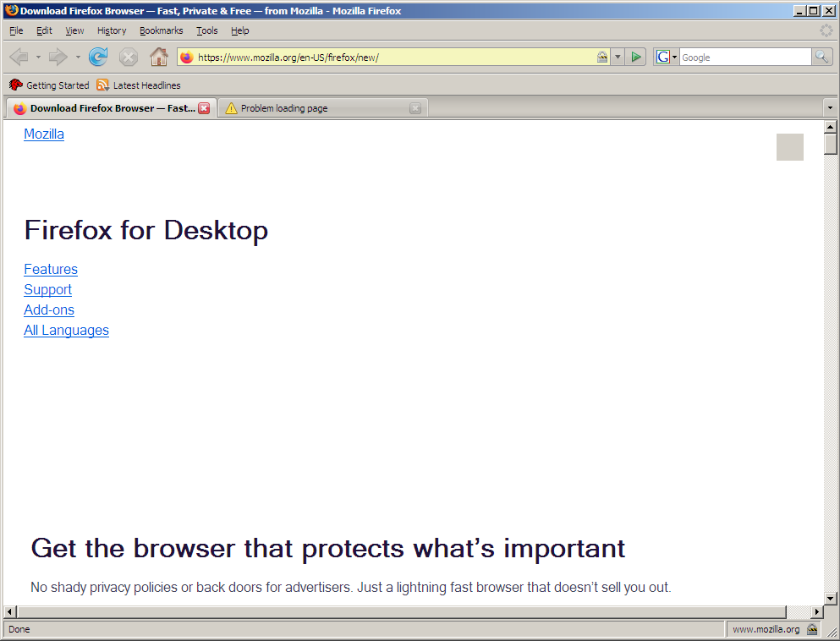This screenshot has width=840, height=641.
Task: Close the Download Firefox Browser tab
Action: 204,108
